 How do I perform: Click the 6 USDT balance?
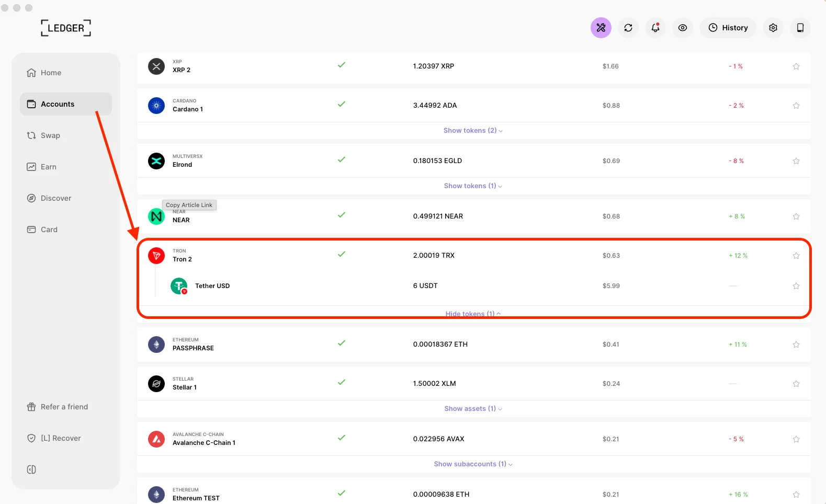pyautogui.click(x=425, y=286)
